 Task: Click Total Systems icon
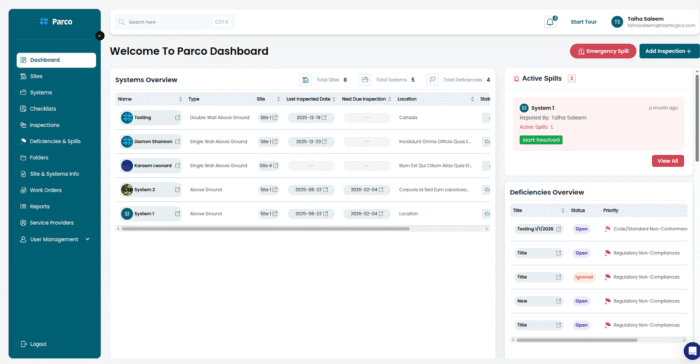tap(365, 80)
